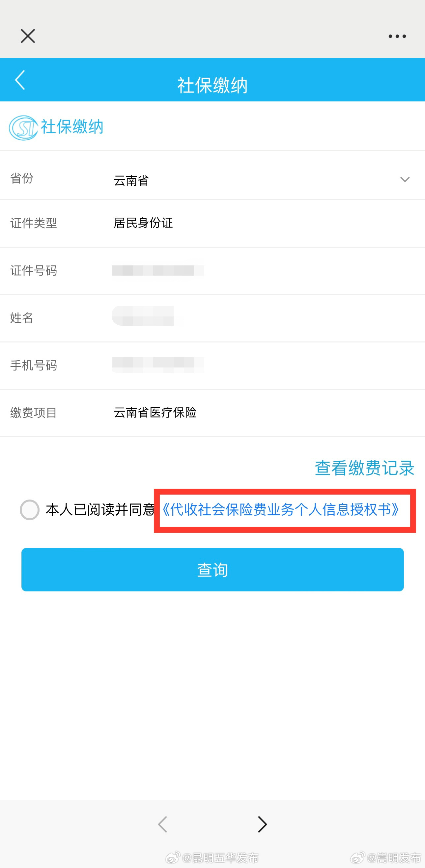
Task: Go back using the blue header arrow
Action: point(19,80)
